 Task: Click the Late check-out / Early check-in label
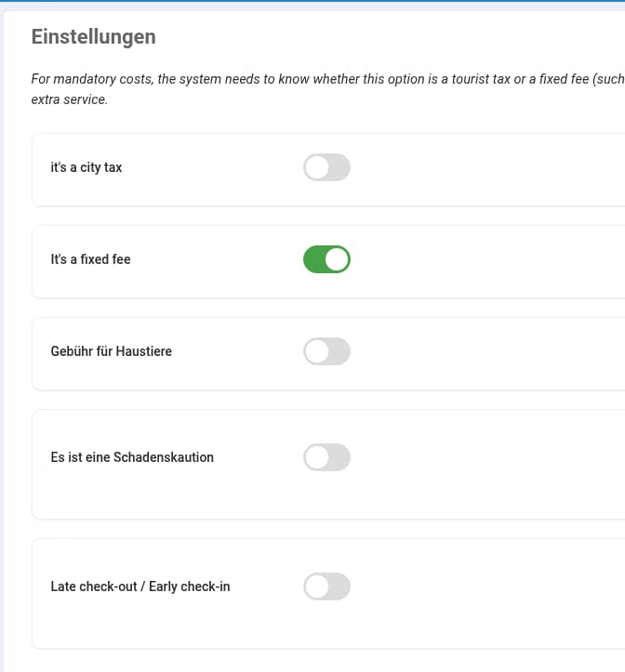point(140,586)
